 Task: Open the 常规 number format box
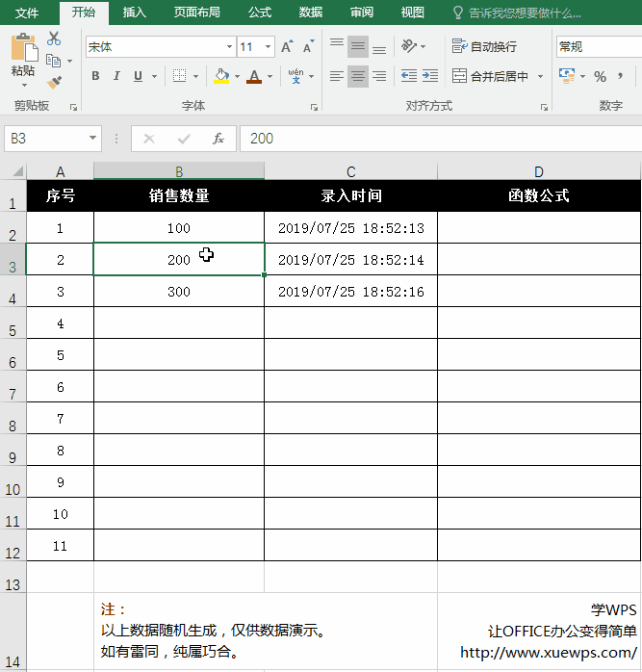point(599,46)
